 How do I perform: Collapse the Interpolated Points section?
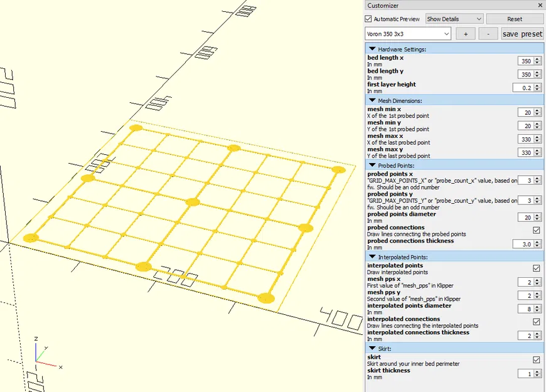372,257
